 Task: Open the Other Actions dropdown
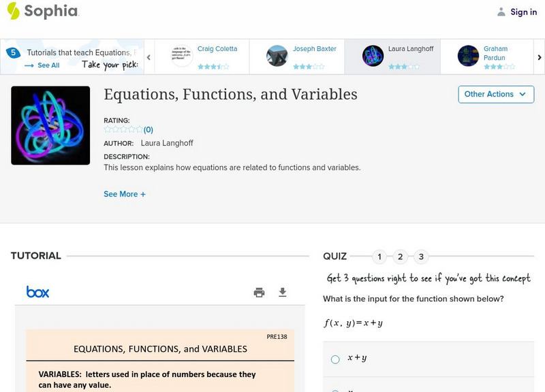pos(496,95)
